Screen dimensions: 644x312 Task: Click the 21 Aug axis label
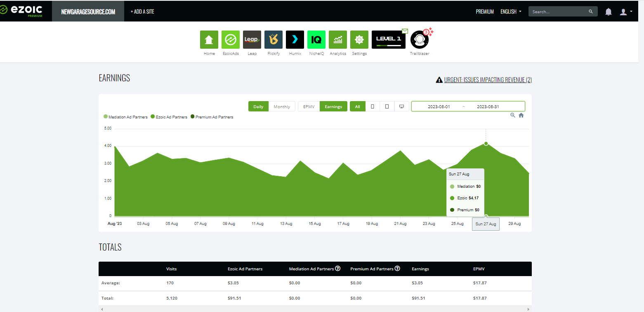400,224
